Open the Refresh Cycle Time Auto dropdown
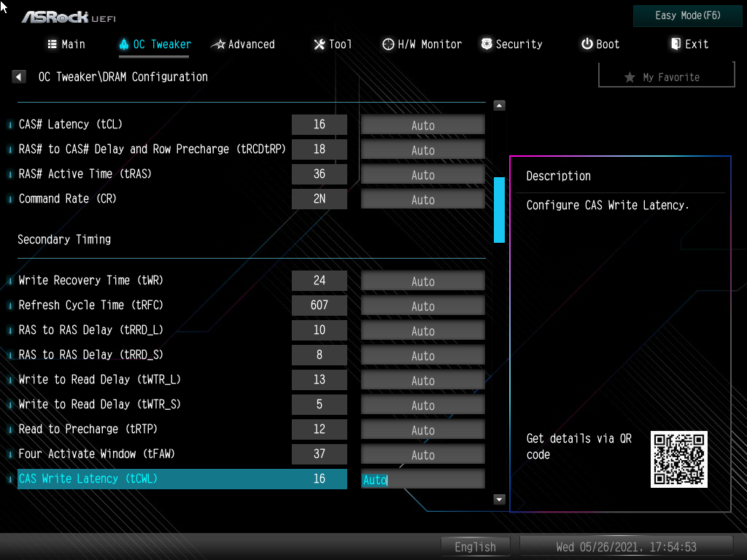 [422, 305]
